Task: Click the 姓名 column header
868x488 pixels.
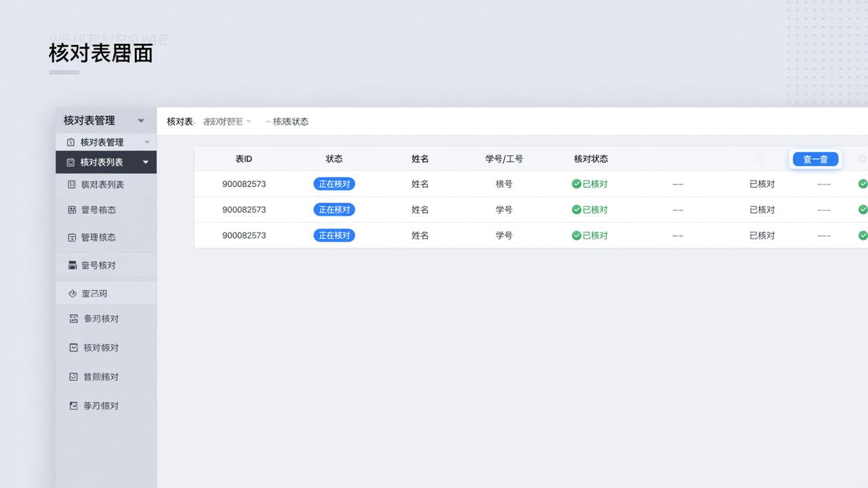Action: [420, 159]
